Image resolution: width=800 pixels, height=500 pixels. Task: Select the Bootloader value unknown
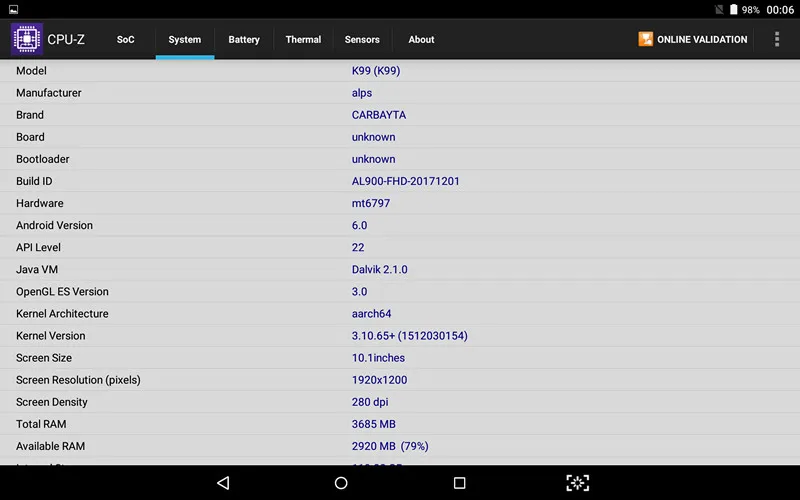(373, 159)
